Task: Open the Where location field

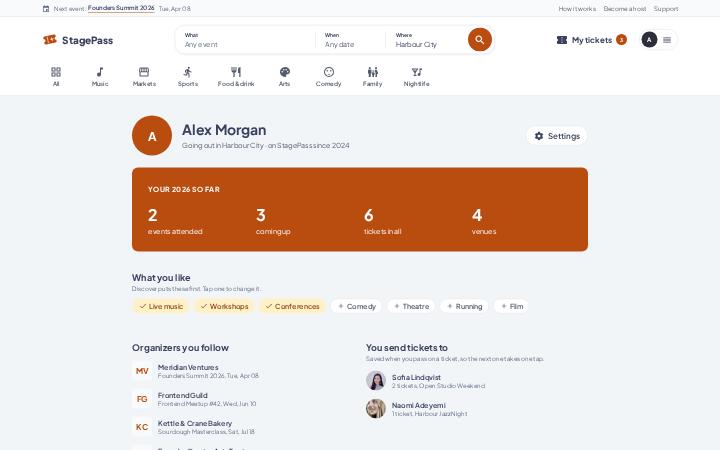Action: [427, 40]
